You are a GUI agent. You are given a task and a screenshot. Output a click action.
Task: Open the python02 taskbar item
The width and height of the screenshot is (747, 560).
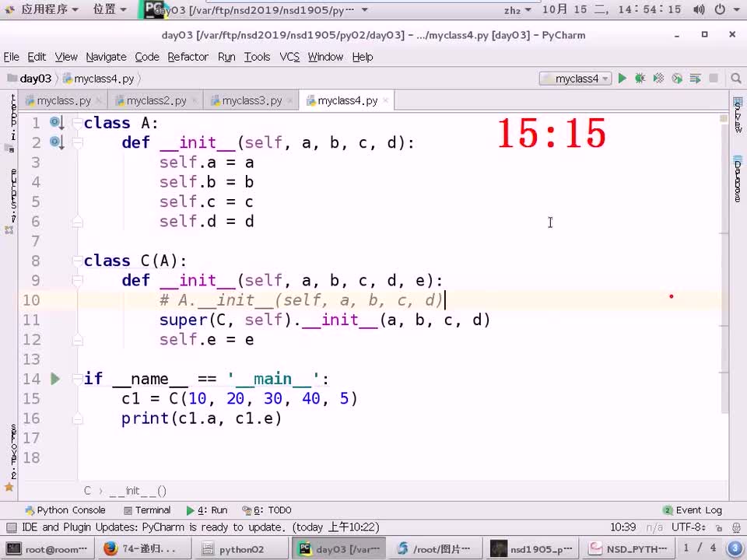click(x=240, y=548)
